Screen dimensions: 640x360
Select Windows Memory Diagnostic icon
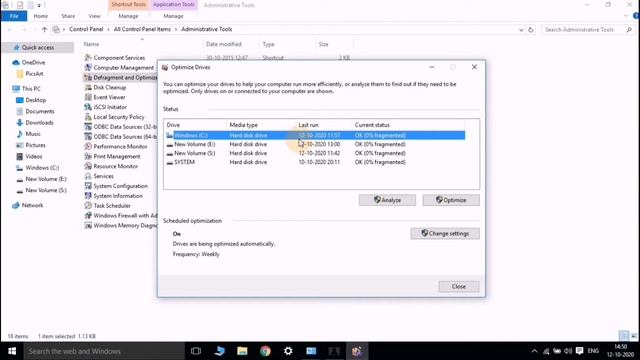[88, 225]
